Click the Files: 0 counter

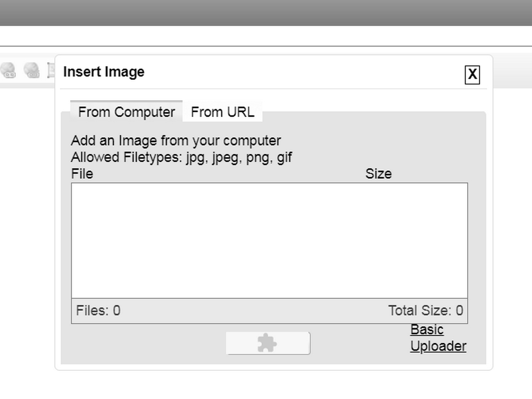98,311
